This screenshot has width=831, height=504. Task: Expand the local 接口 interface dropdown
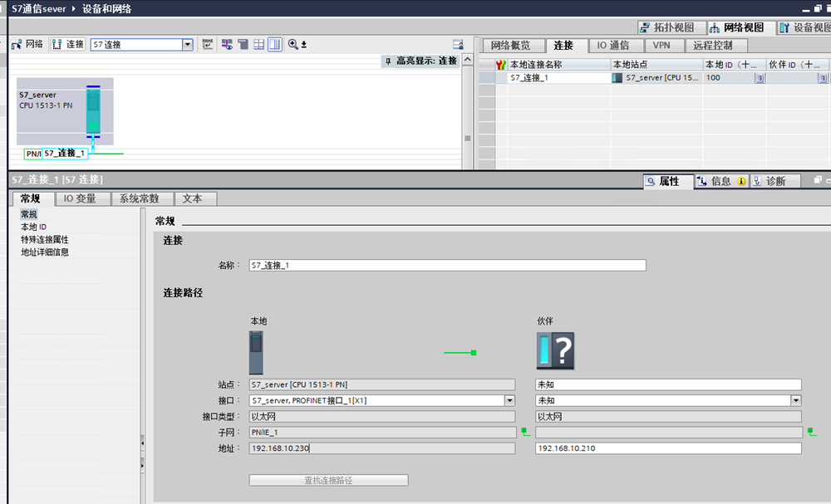pos(509,400)
